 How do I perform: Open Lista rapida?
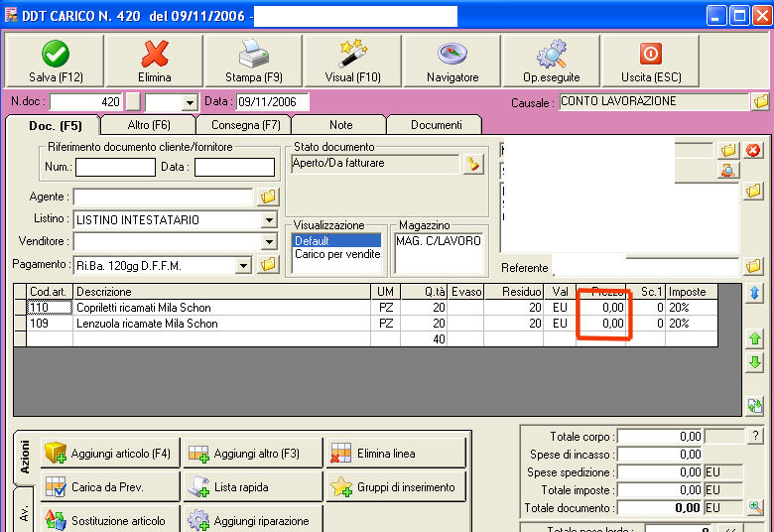253,487
